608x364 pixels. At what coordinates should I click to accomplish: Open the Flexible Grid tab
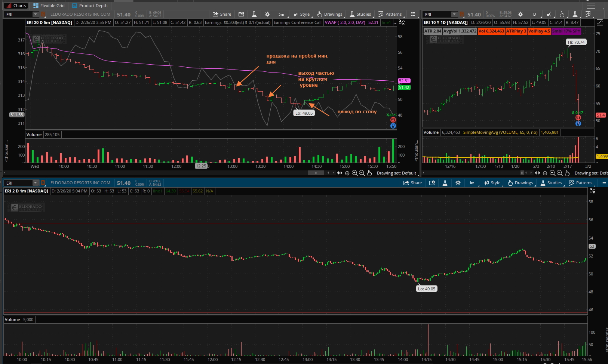[x=49, y=6]
